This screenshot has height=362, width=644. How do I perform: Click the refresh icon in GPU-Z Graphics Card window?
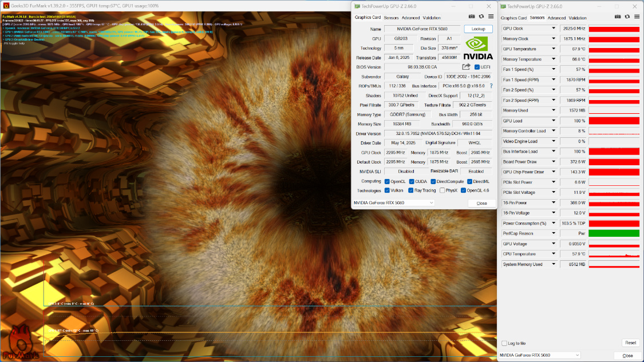point(481,17)
